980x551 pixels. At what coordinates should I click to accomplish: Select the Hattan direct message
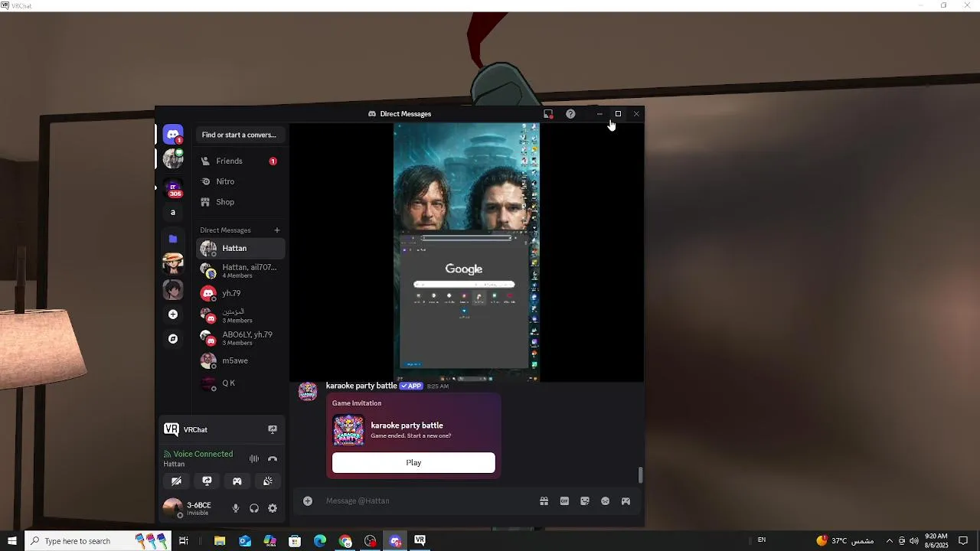[x=240, y=249]
